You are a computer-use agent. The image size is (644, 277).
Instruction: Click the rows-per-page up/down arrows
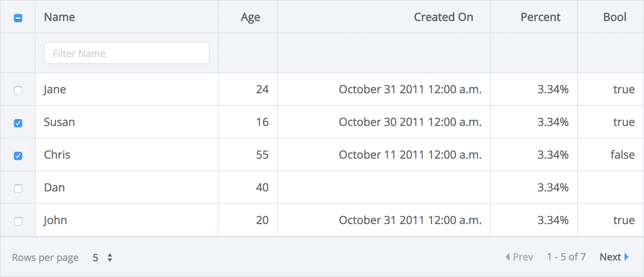(110, 258)
